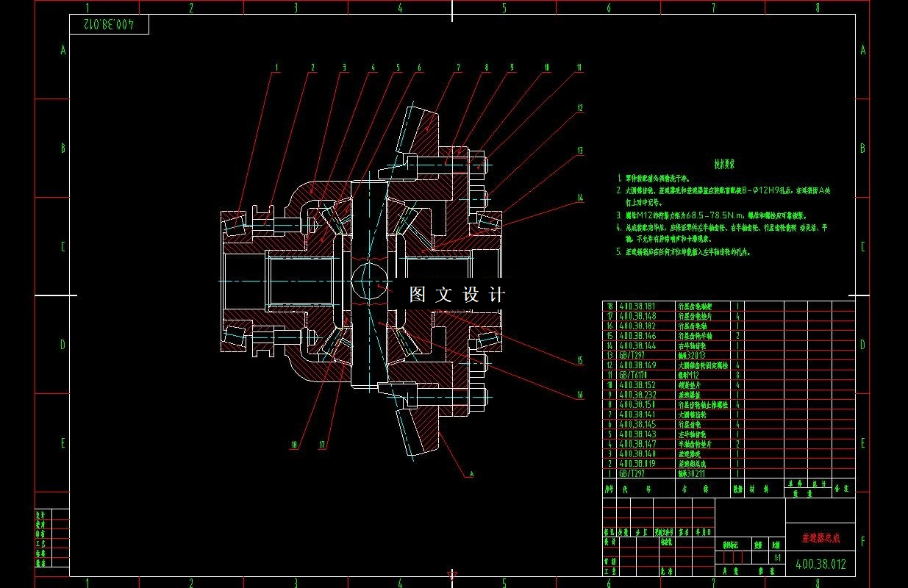Click the 序号 column header

click(x=609, y=488)
